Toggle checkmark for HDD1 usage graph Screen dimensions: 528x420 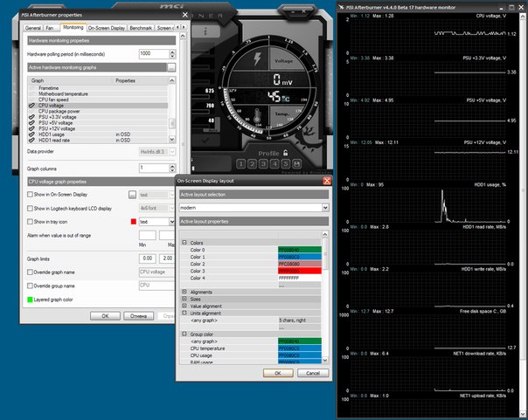point(32,134)
